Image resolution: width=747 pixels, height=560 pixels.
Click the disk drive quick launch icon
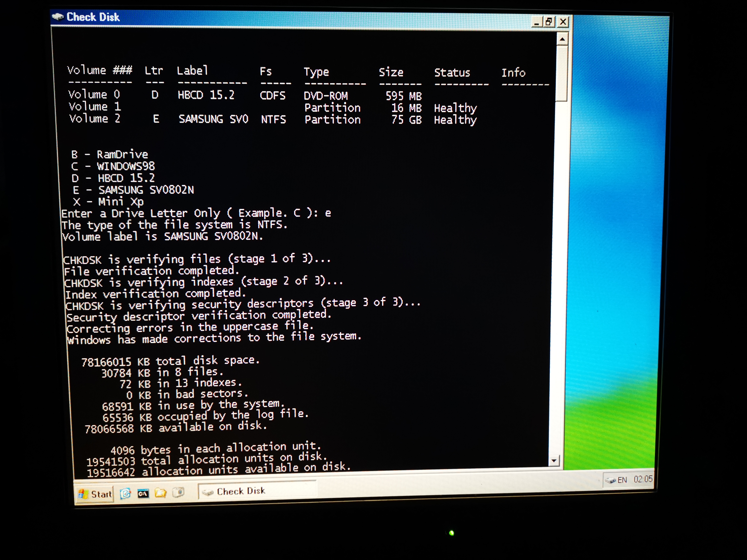point(178,492)
